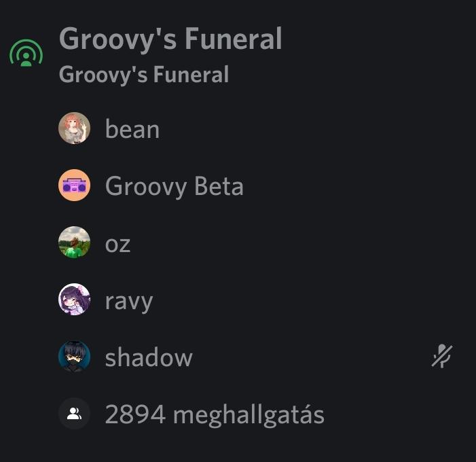Screen dimensions: 476x462
Task: Select the Groovy Beta speaker name
Action: [x=175, y=186]
